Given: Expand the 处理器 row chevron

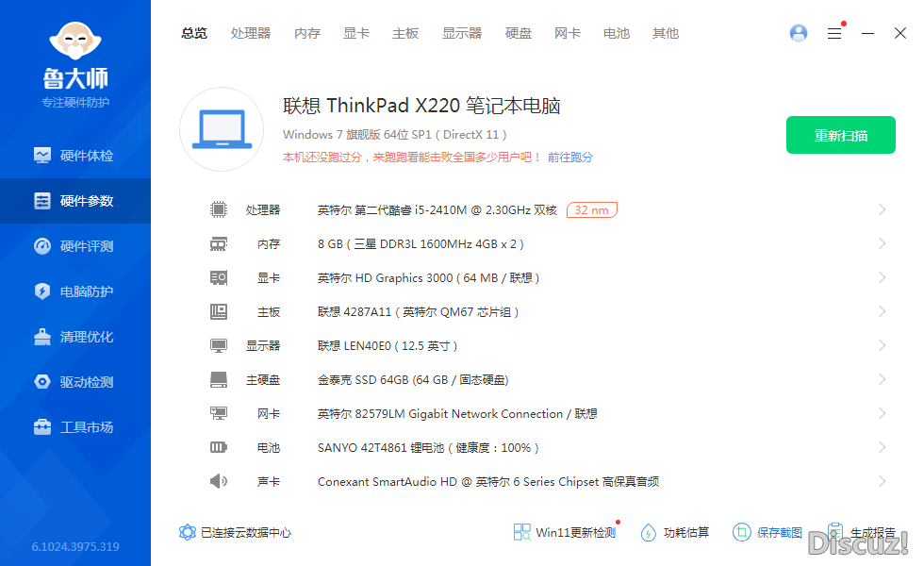Looking at the screenshot, I should pyautogui.click(x=883, y=209).
